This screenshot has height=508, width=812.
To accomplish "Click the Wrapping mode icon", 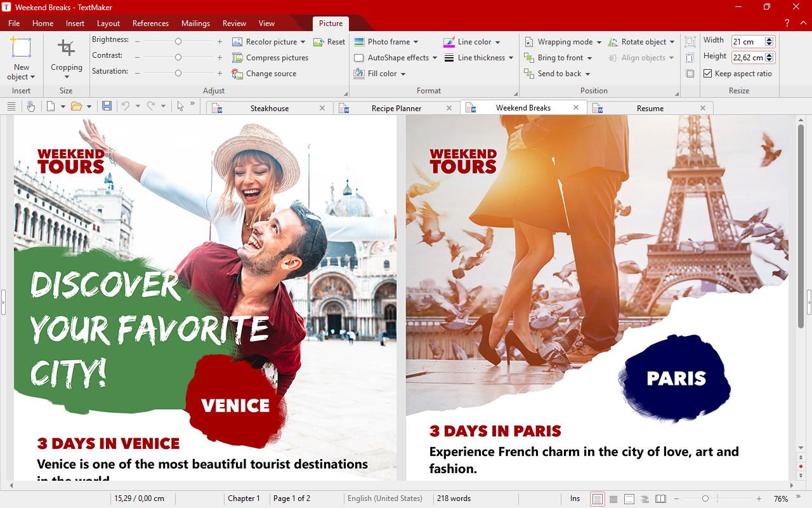I will click(529, 42).
